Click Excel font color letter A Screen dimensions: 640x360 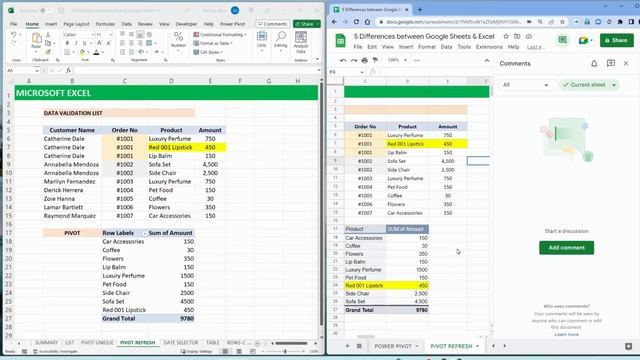click(96, 52)
